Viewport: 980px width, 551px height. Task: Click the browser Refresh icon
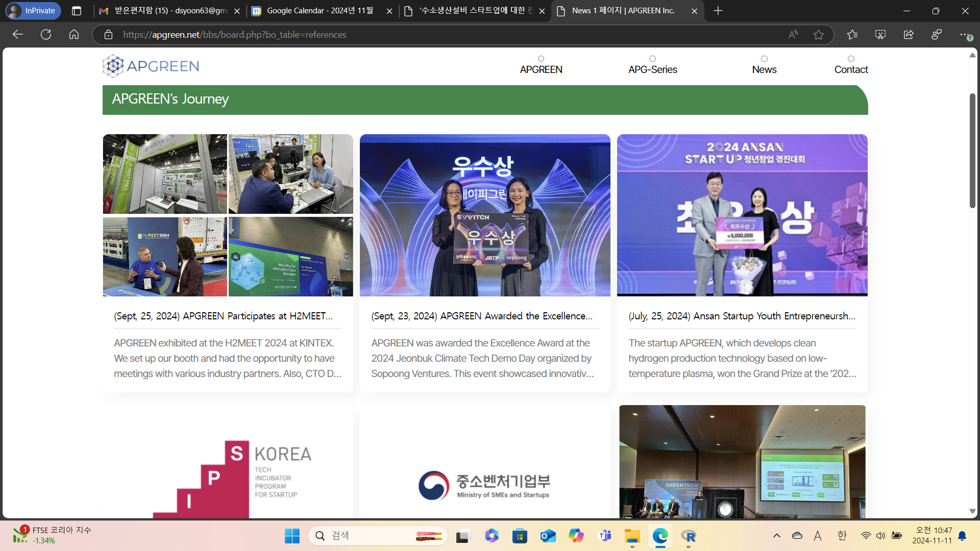pos(46,35)
